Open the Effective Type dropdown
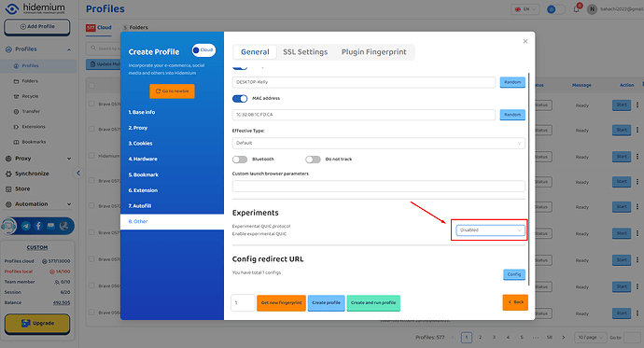Image resolution: width=644 pixels, height=348 pixels. pos(378,143)
